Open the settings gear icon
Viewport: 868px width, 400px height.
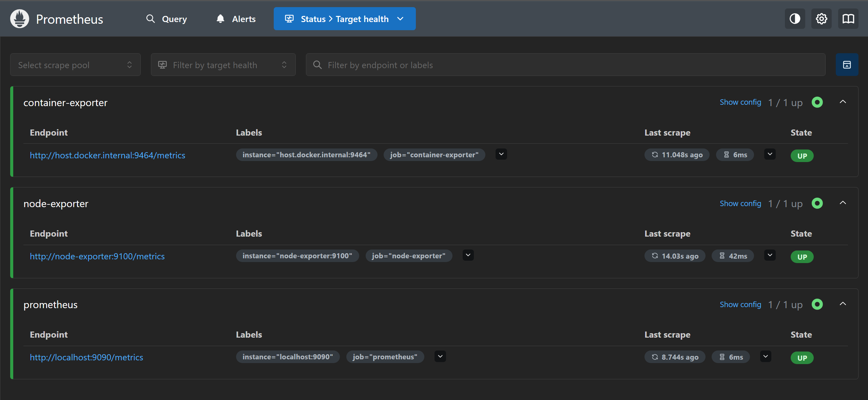pyautogui.click(x=821, y=19)
